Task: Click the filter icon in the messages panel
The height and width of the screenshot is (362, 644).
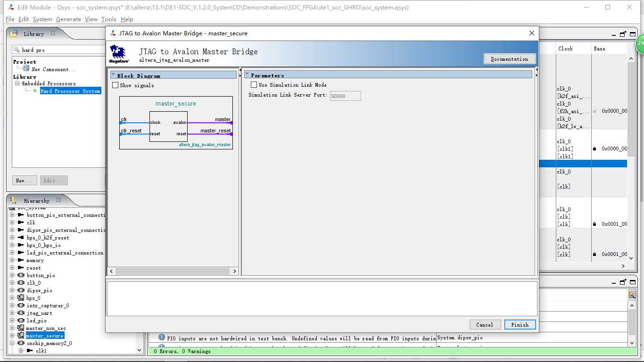Action: coord(632,295)
